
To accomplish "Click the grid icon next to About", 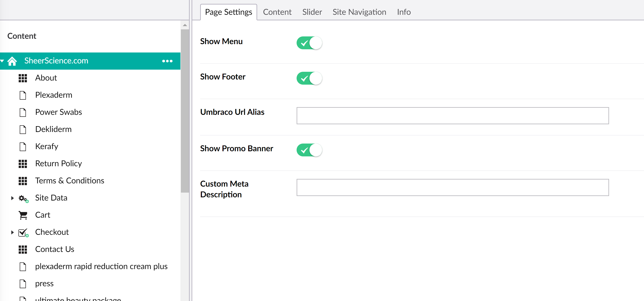I will tap(23, 78).
